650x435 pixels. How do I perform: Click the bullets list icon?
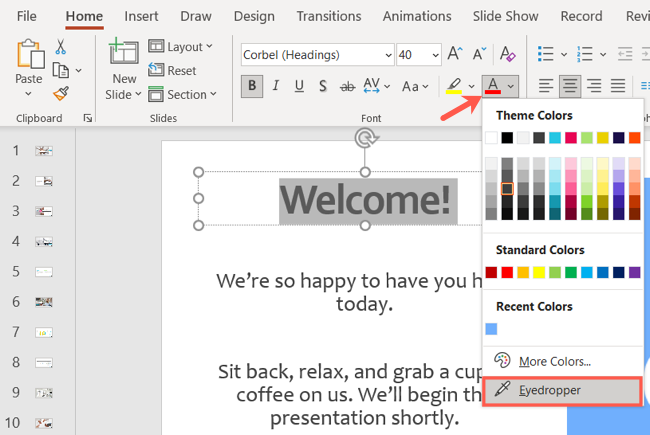546,54
